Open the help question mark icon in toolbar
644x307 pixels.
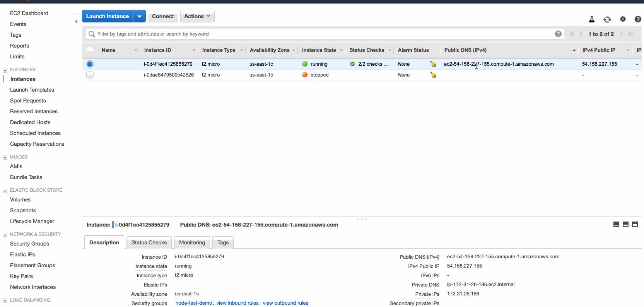[638, 19]
